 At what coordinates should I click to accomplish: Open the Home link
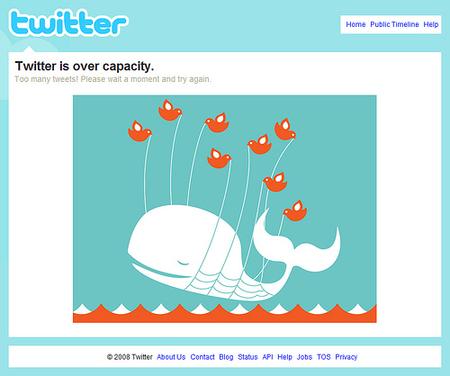(355, 24)
